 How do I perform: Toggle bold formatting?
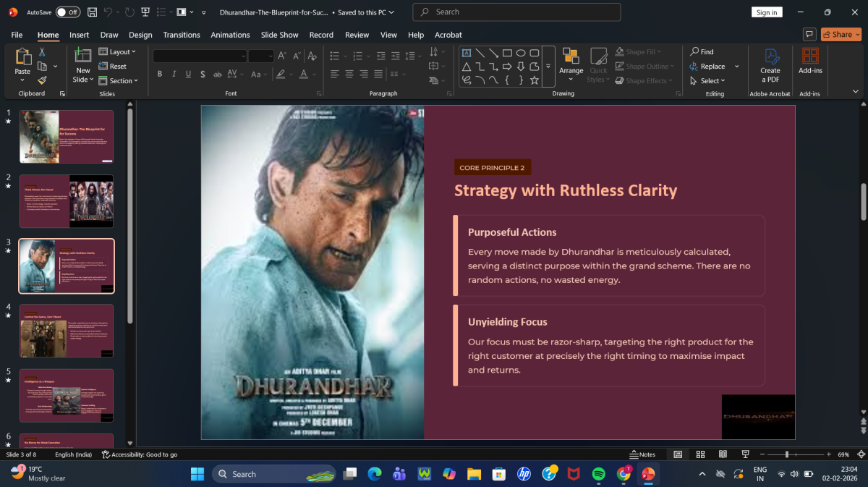160,74
